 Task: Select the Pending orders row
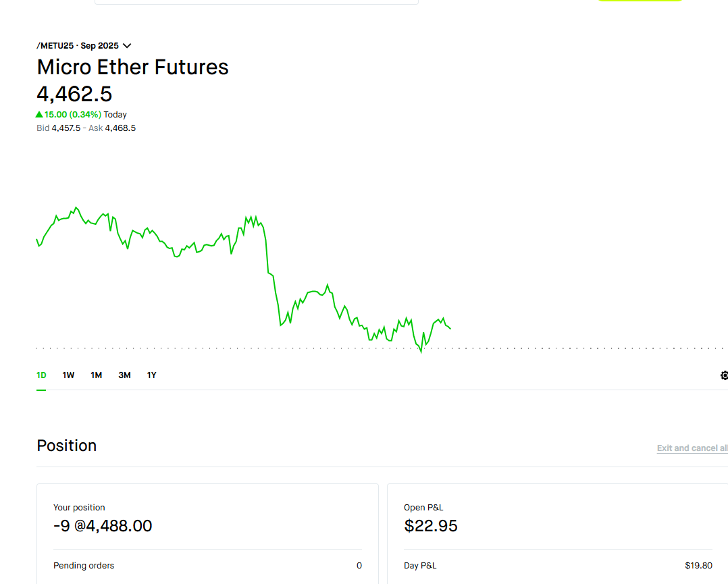point(207,566)
